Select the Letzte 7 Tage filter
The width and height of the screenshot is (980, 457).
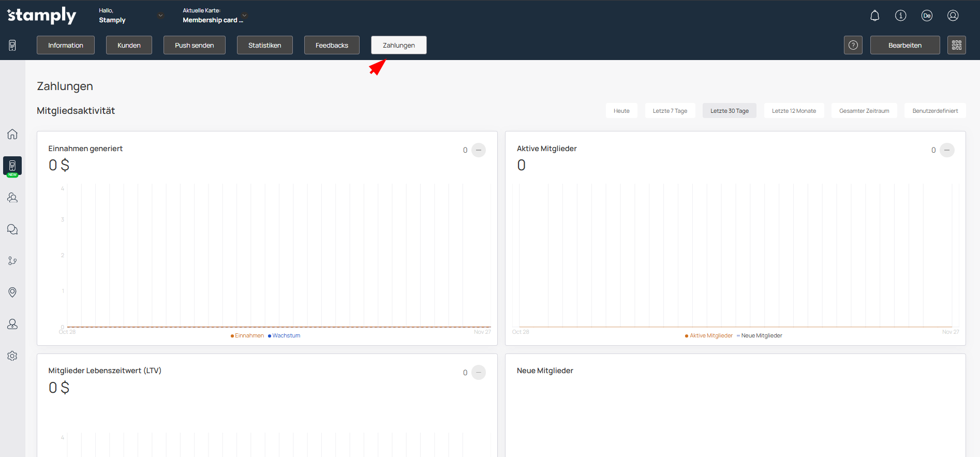point(670,111)
